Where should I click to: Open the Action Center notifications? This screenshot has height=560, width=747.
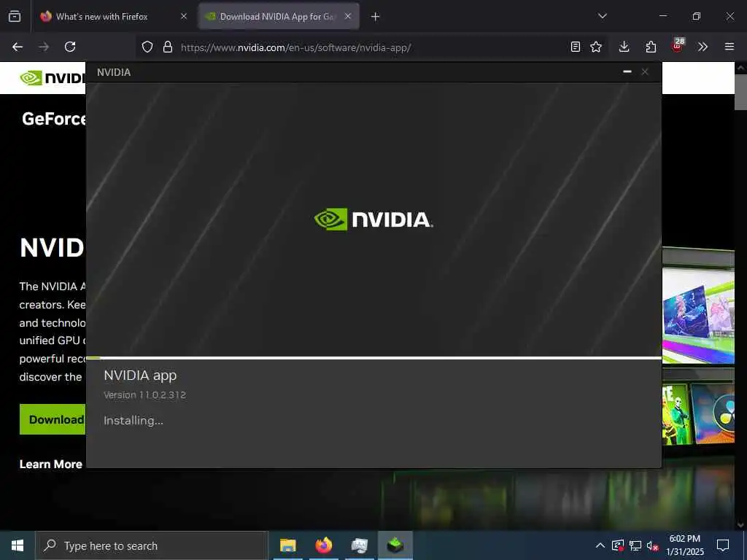point(723,545)
